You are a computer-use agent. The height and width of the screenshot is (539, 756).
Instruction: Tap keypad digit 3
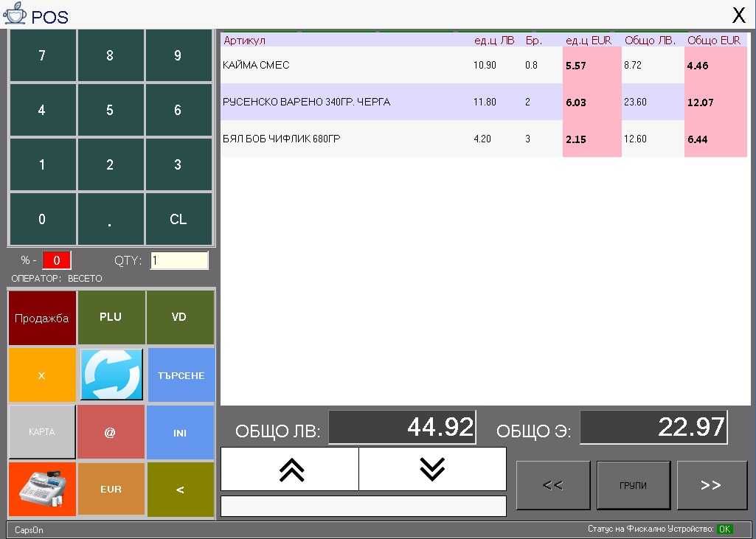pyautogui.click(x=178, y=164)
